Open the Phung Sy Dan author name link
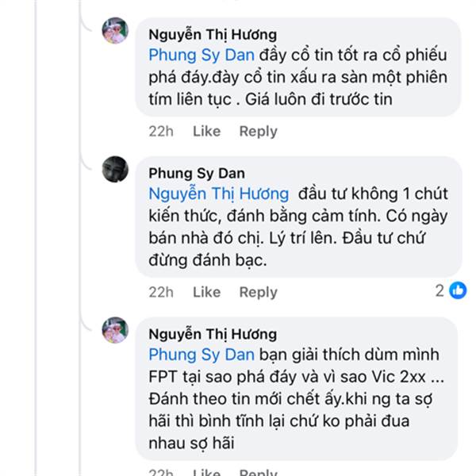 [x=197, y=173]
